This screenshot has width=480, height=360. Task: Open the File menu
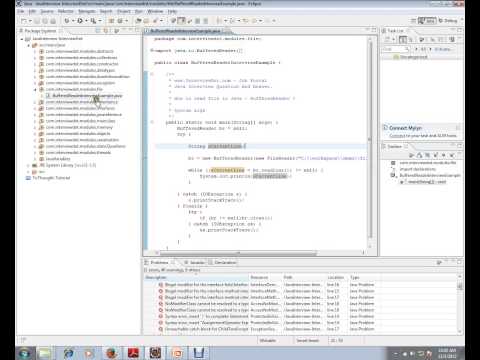21,11
